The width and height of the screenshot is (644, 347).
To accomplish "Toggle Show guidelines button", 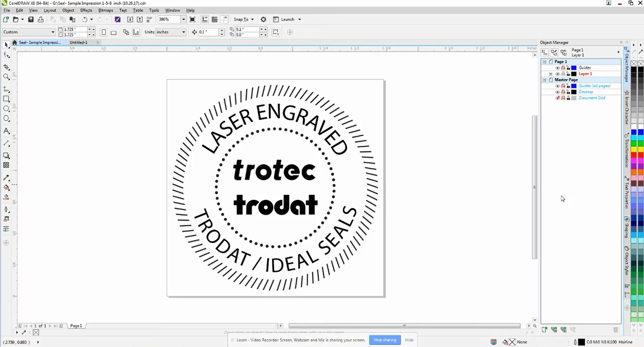I will click(x=224, y=19).
